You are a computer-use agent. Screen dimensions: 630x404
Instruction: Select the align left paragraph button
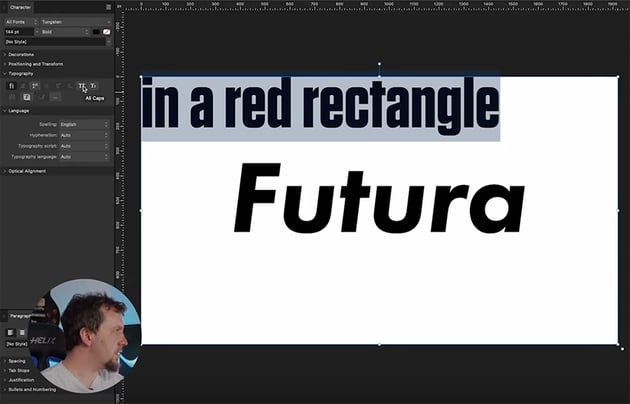(11, 333)
